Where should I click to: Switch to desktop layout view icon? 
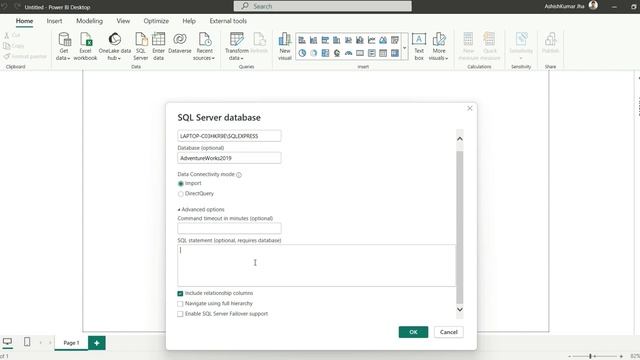pyautogui.click(x=7, y=342)
